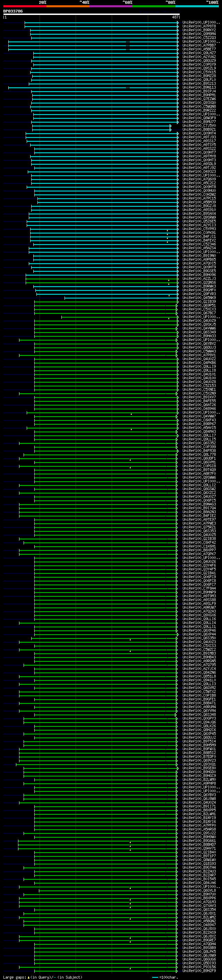
Task: Open hit UniRef100_A5BET7
Action: click(x=199, y=49)
